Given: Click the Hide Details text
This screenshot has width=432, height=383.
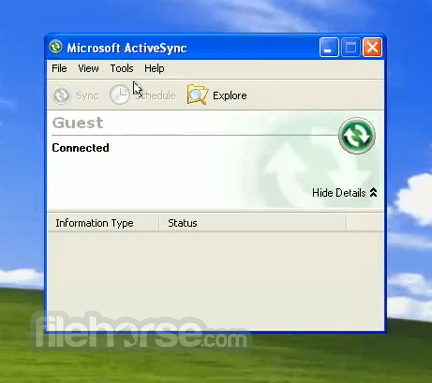Looking at the screenshot, I should click(339, 193).
